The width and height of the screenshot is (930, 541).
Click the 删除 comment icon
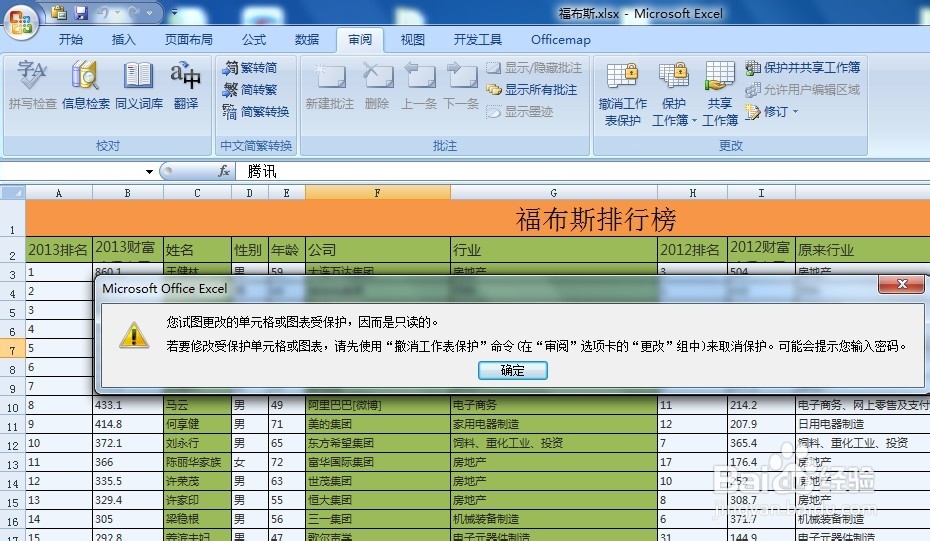click(x=377, y=85)
